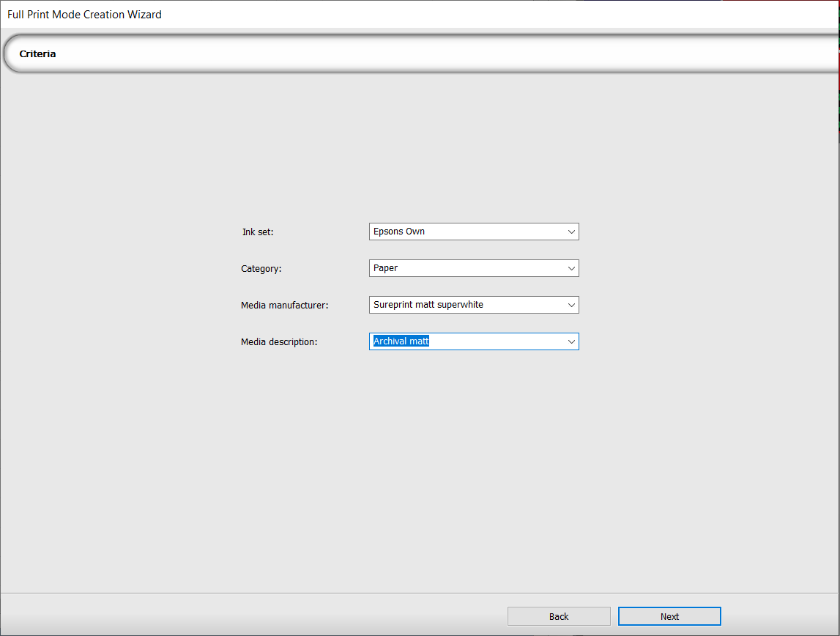The height and width of the screenshot is (636, 840).
Task: Click the Criteria heading
Action: point(37,53)
